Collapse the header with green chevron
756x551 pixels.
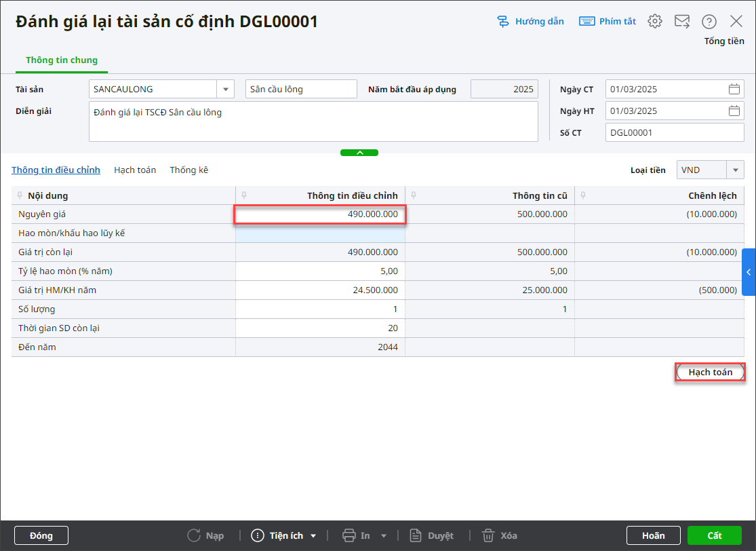pyautogui.click(x=359, y=153)
